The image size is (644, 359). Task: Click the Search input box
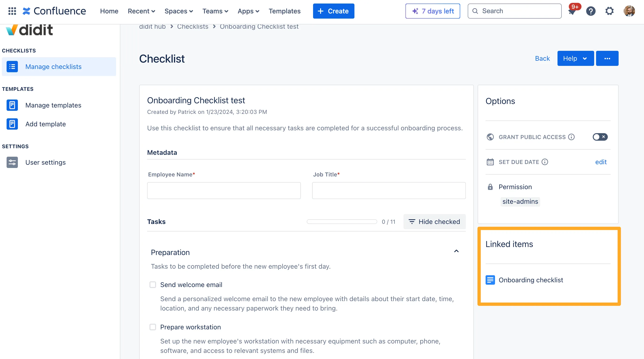coord(514,11)
